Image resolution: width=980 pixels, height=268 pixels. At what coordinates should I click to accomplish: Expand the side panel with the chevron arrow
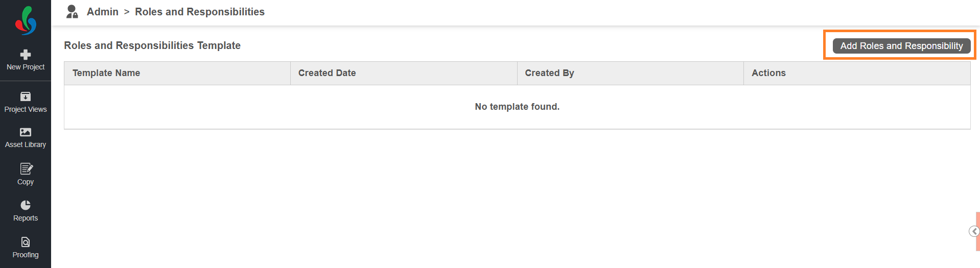tap(974, 232)
